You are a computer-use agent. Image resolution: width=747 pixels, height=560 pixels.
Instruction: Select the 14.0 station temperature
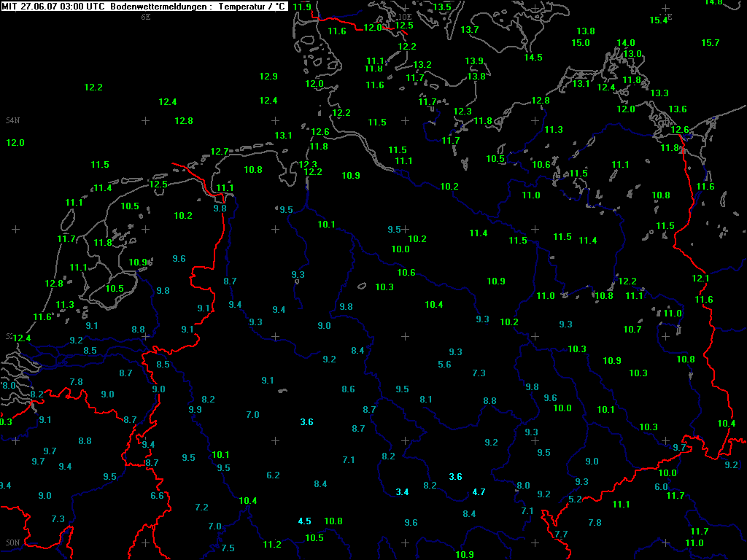click(626, 43)
